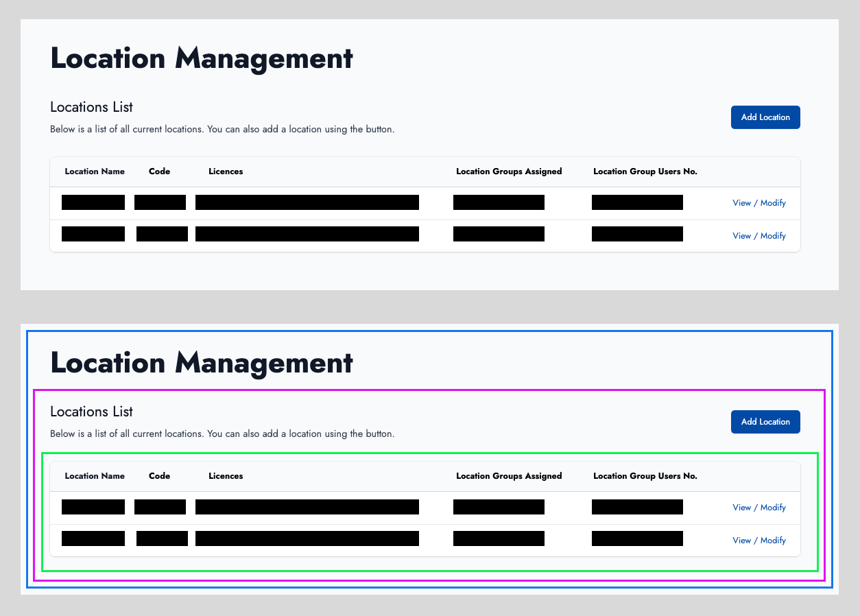Click Code column header in upper table

point(159,171)
